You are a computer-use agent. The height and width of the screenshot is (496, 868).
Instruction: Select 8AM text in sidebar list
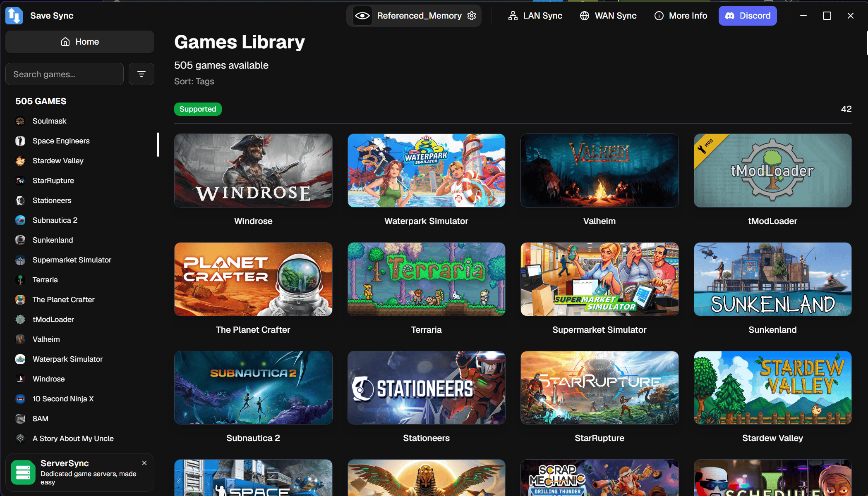pyautogui.click(x=41, y=419)
